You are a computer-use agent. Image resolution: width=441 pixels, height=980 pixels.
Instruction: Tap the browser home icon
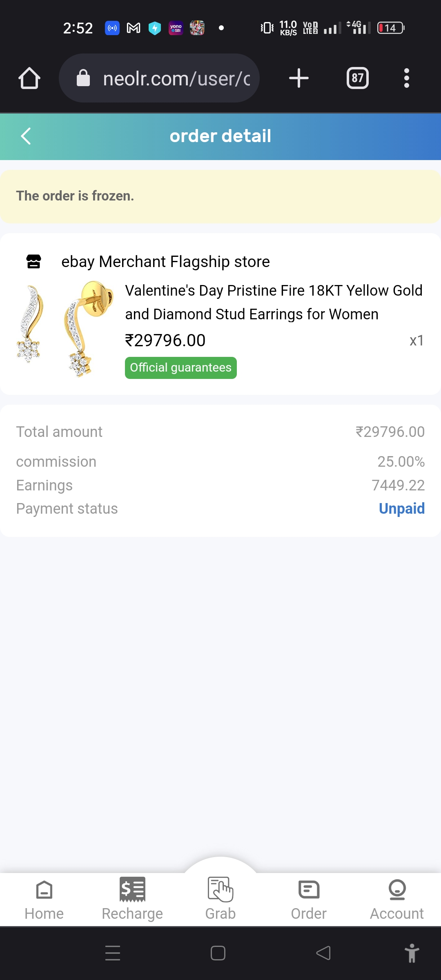[x=29, y=78]
